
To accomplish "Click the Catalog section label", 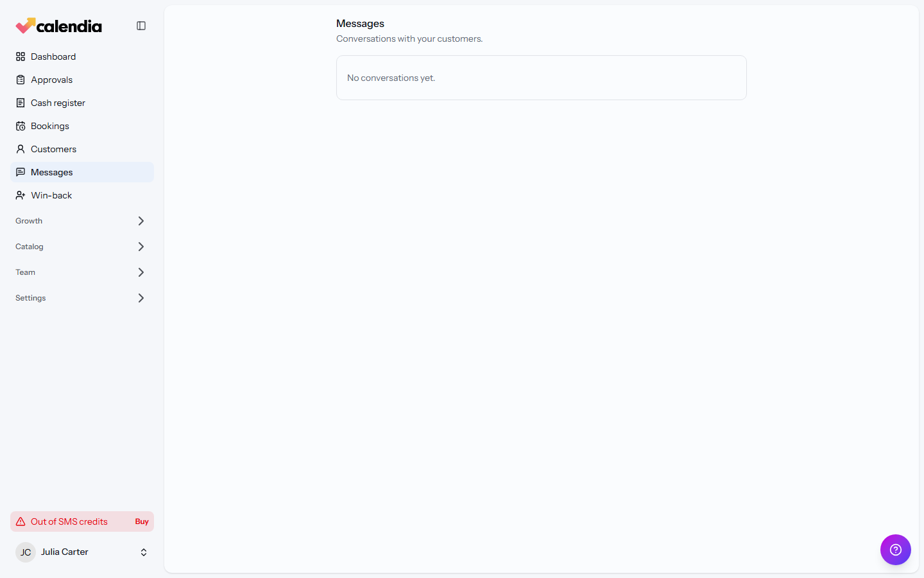I will point(30,247).
